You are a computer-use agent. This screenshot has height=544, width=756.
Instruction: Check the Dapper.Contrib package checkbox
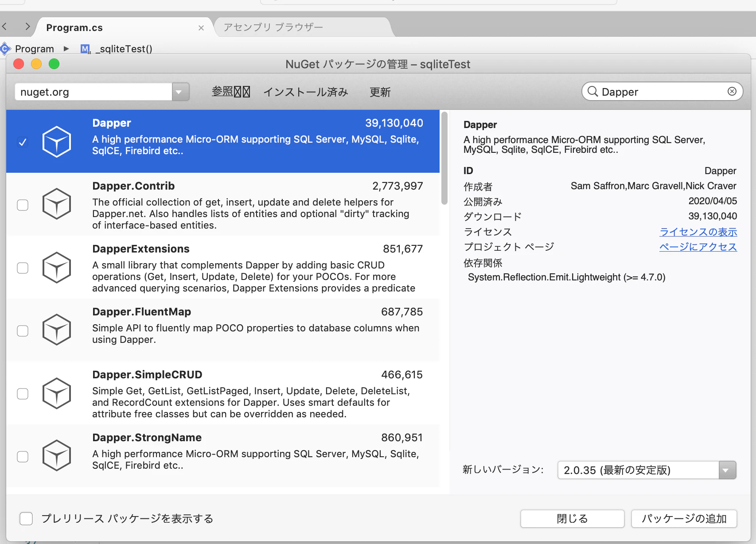23,205
